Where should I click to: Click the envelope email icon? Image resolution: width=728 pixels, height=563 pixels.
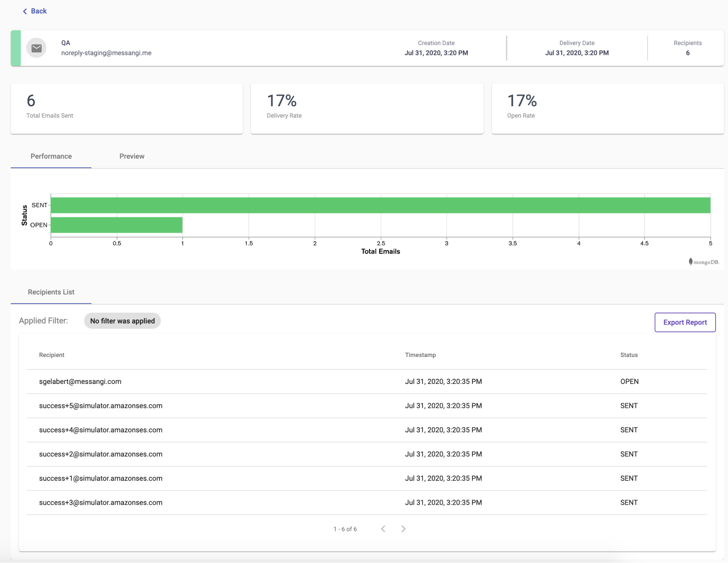(x=36, y=48)
